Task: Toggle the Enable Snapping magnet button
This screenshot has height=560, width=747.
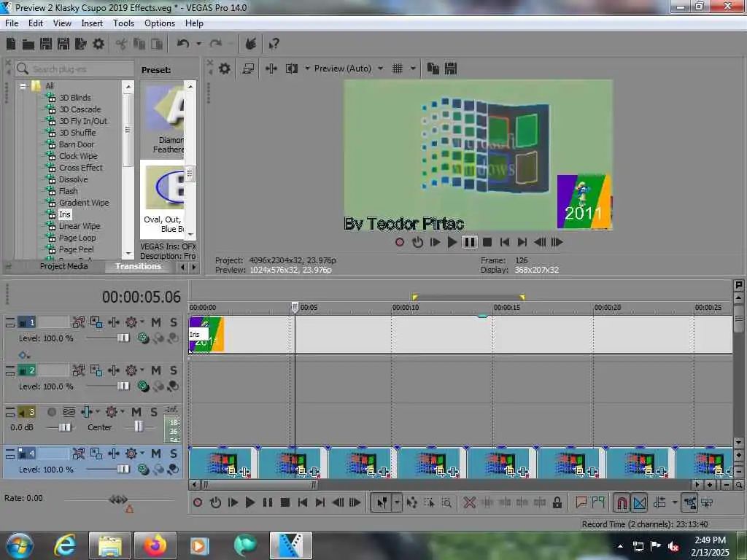Action: (x=622, y=502)
